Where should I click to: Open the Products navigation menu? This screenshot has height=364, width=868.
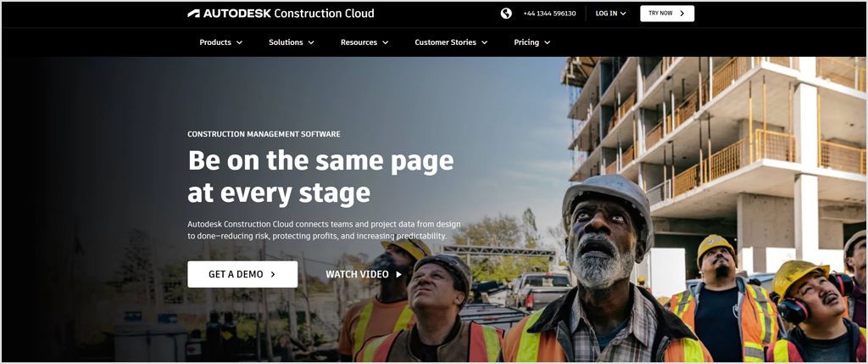215,42
